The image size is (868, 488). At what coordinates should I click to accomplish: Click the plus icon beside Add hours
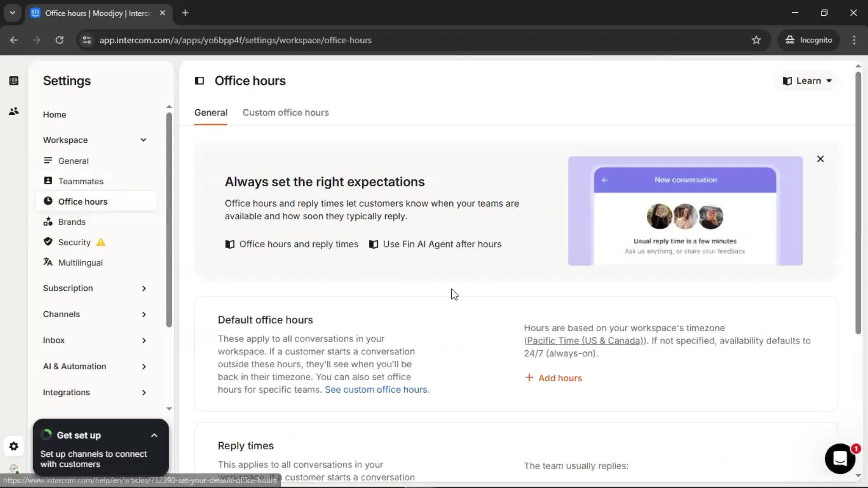[x=529, y=377]
